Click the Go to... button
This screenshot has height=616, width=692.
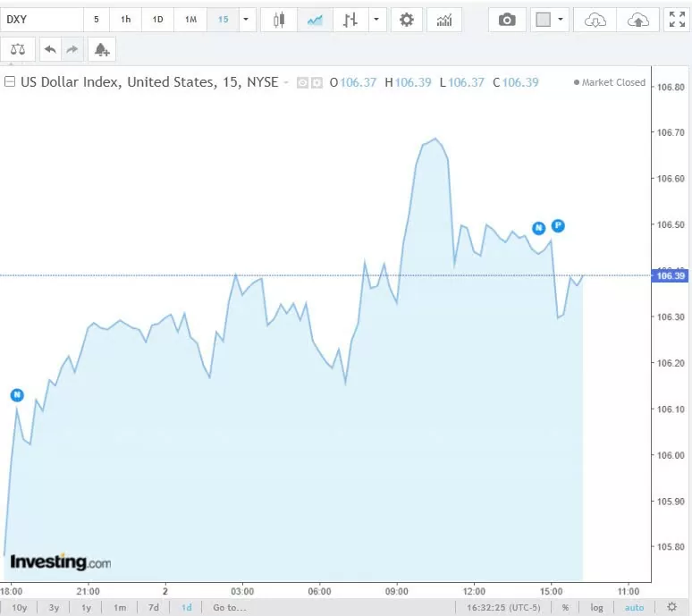pos(229,608)
